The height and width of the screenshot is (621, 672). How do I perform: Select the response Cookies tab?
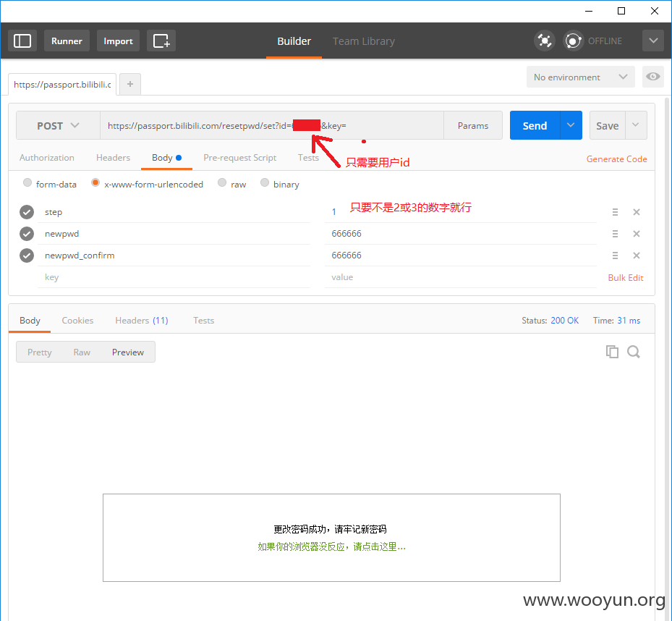point(77,321)
